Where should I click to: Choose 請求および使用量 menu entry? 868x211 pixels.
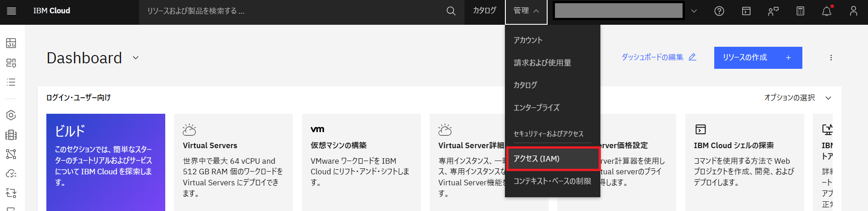(x=543, y=63)
